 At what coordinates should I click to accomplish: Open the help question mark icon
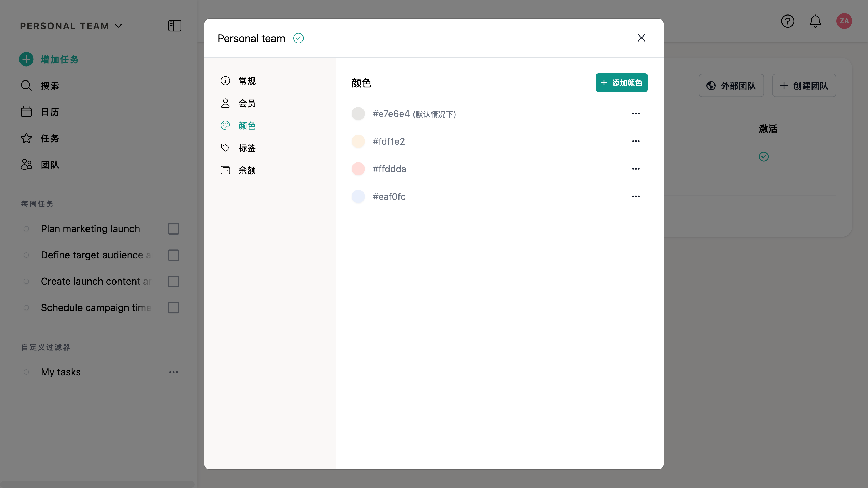[788, 21]
